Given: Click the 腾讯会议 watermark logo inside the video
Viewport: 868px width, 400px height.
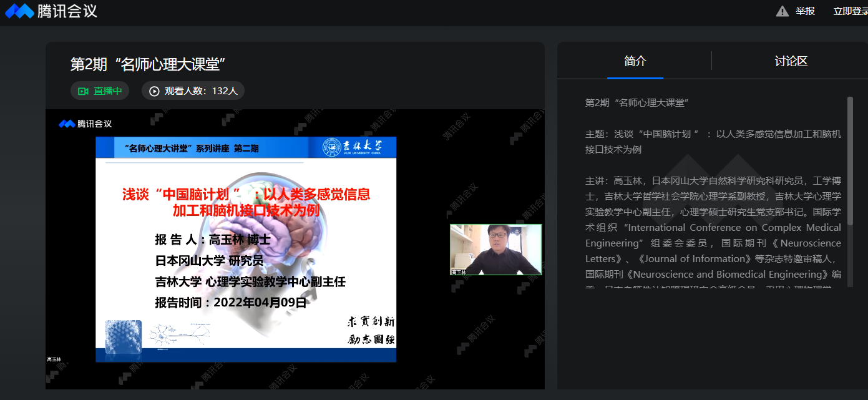Looking at the screenshot, I should [x=85, y=124].
